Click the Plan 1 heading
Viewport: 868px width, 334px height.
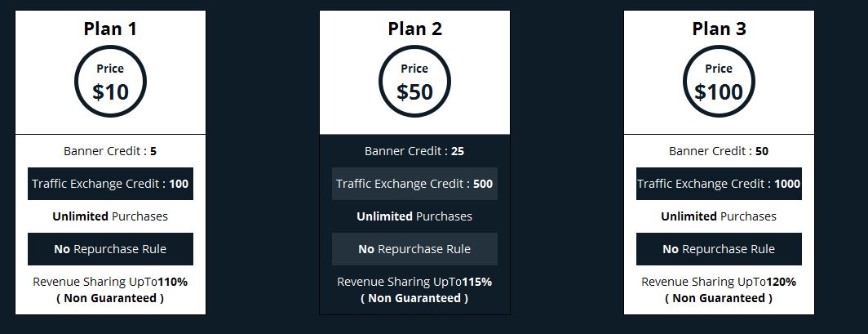click(x=110, y=29)
